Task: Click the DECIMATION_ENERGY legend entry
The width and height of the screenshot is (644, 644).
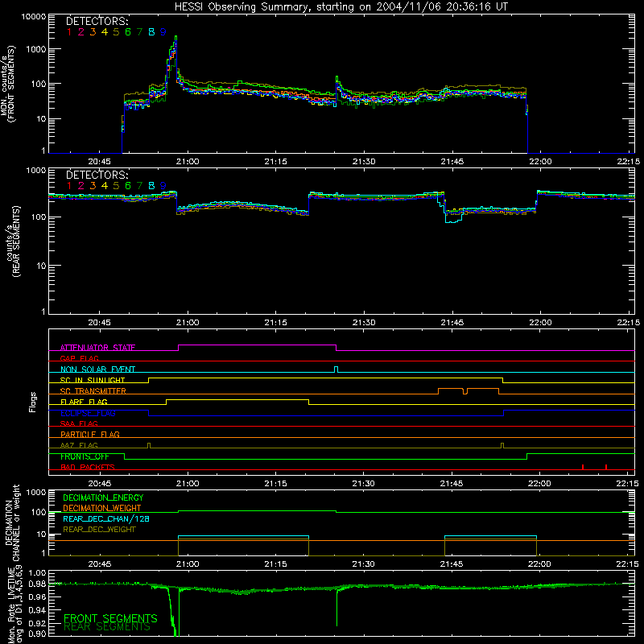Action: coord(103,497)
